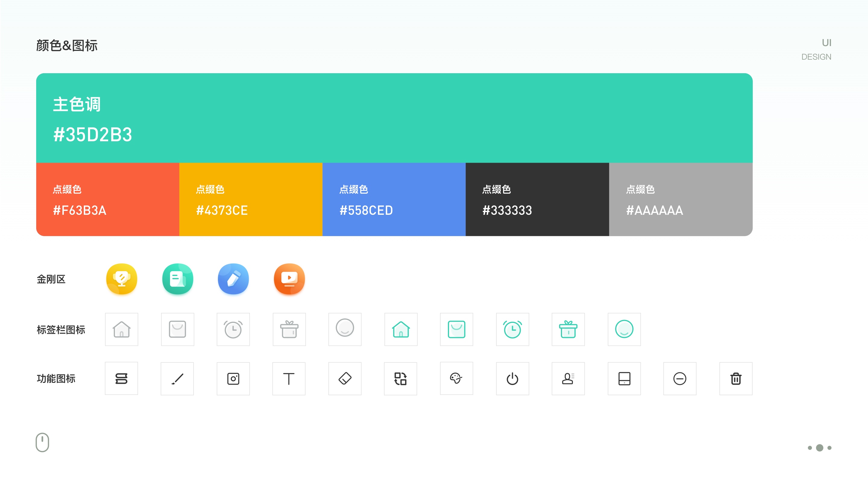Click the yellow trophy icon
This screenshot has width=868, height=488.
coord(122,279)
